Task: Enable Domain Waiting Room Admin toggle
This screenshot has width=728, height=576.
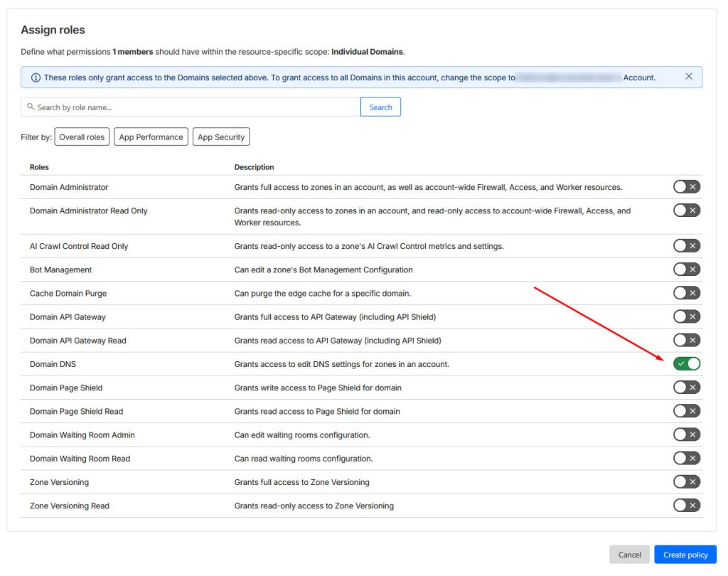Action: click(686, 434)
